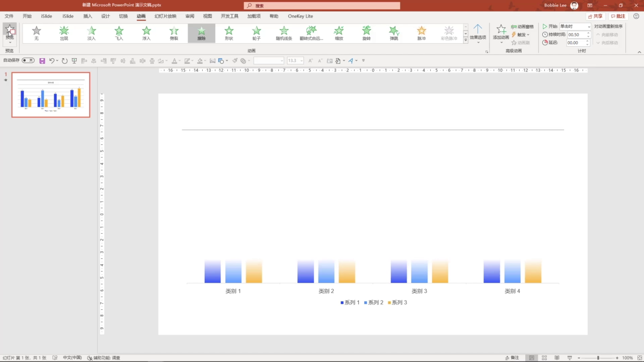The height and width of the screenshot is (362, 644).
Task: Switch to the 幻灯片放映 (Slide Show) tab
Action: point(166,16)
